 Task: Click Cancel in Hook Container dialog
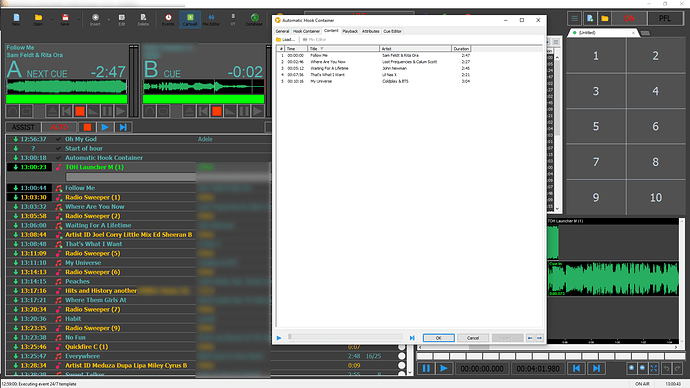tap(473, 338)
